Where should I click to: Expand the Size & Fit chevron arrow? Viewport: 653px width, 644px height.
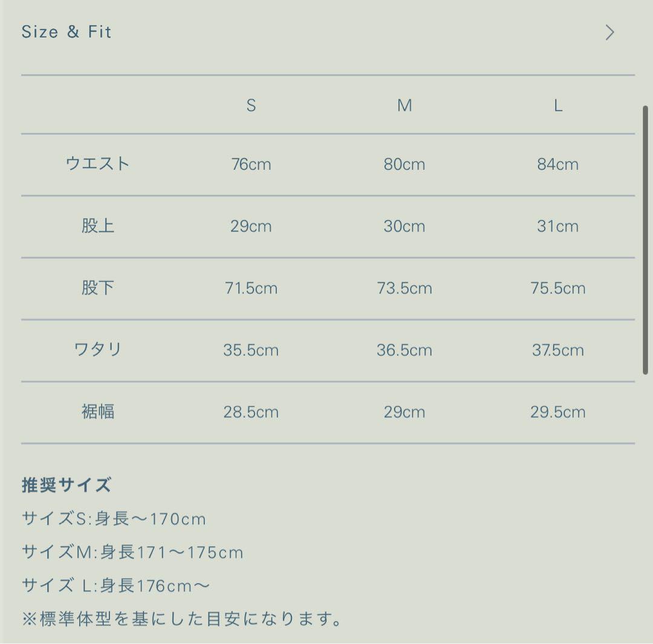[609, 32]
